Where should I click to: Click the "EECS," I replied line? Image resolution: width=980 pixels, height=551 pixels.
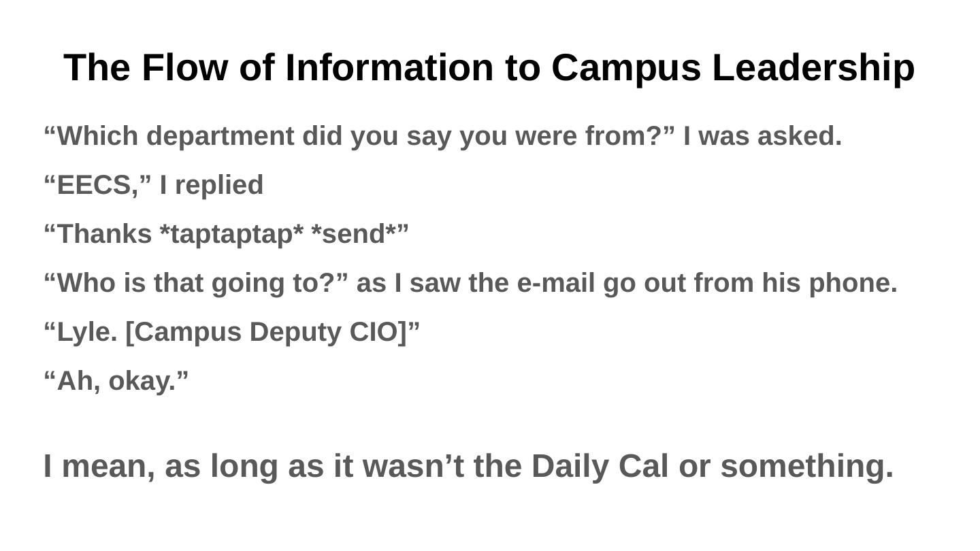tap(154, 185)
